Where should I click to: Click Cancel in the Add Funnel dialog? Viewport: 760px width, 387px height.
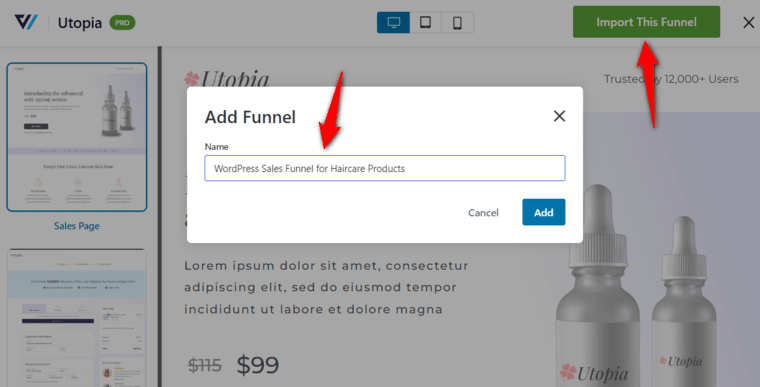(483, 212)
